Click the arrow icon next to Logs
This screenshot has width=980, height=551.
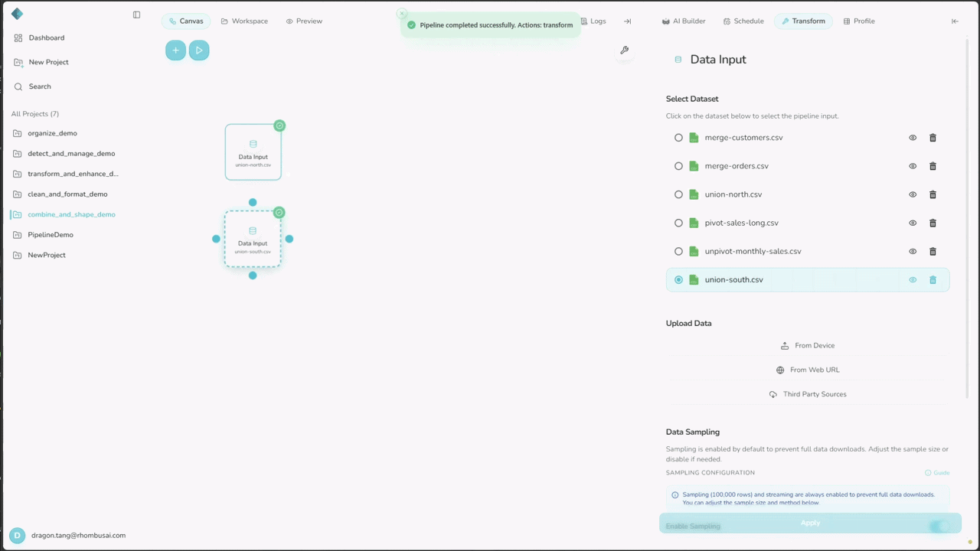(627, 21)
